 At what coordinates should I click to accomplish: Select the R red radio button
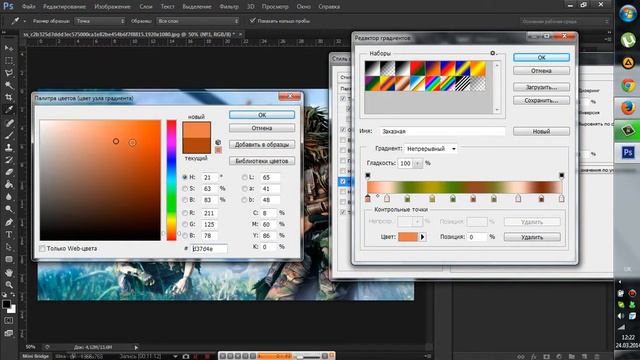185,213
